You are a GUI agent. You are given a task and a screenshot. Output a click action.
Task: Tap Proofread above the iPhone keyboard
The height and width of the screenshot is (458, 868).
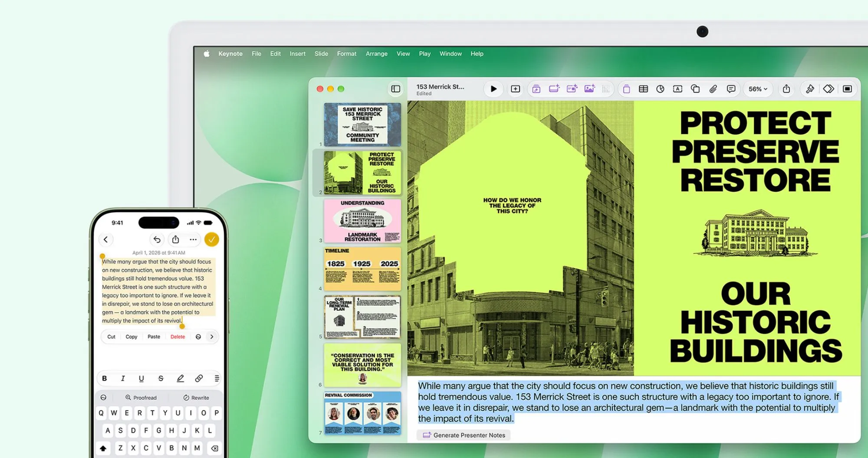tap(141, 398)
